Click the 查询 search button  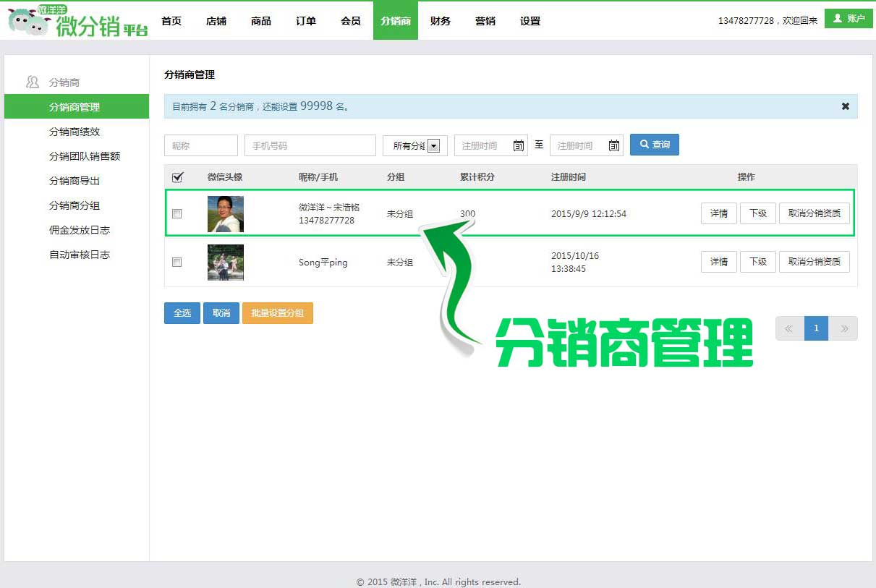coord(654,145)
